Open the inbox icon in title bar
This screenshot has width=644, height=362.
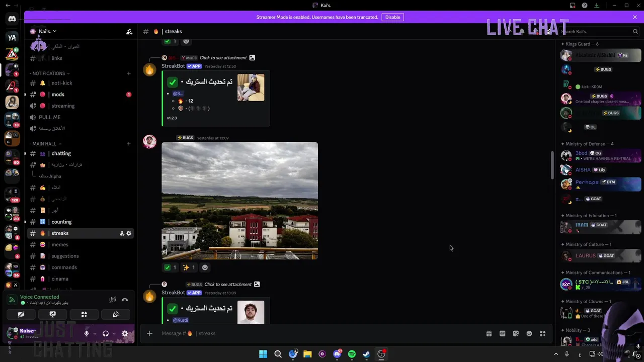(573, 6)
